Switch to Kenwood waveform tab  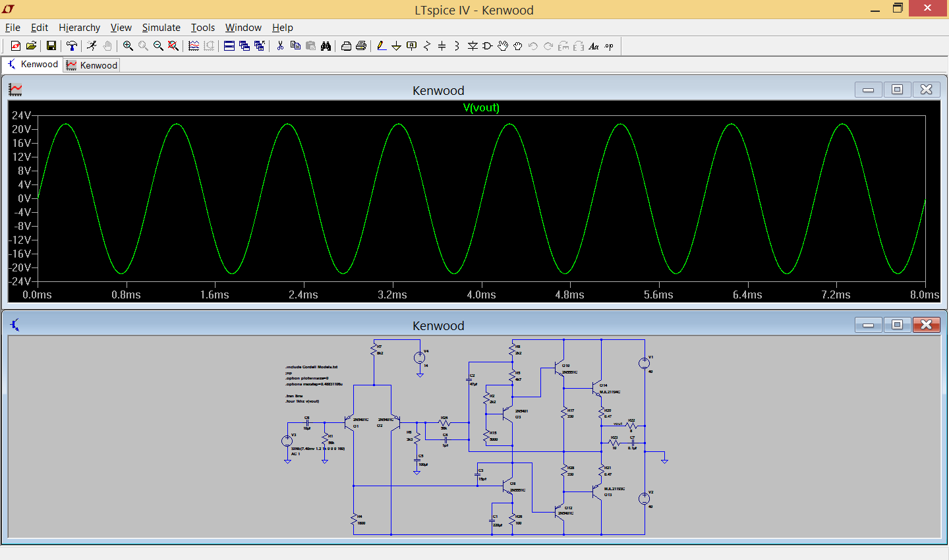click(92, 65)
